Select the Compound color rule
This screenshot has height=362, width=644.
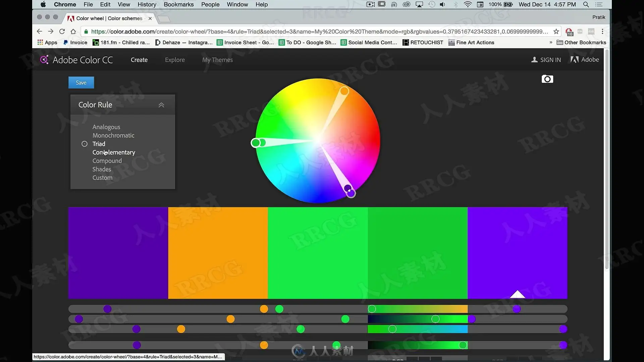pos(107,161)
